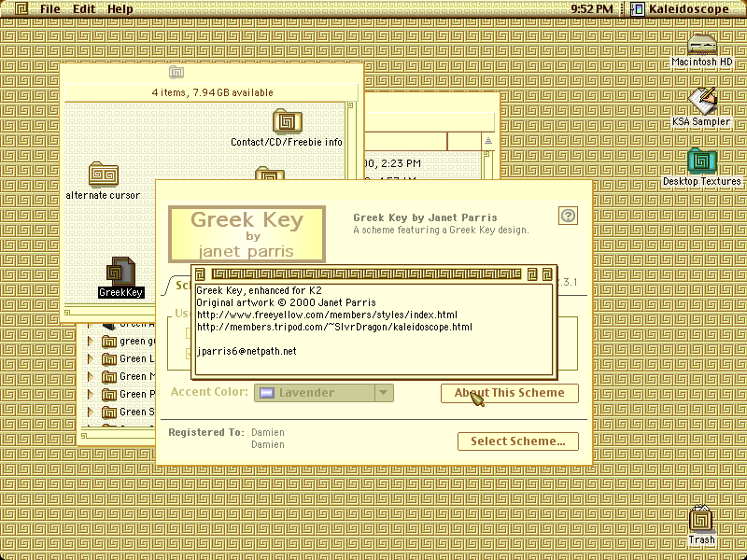Click the sort order button in list window
This screenshot has width=747, height=560.
point(487,142)
